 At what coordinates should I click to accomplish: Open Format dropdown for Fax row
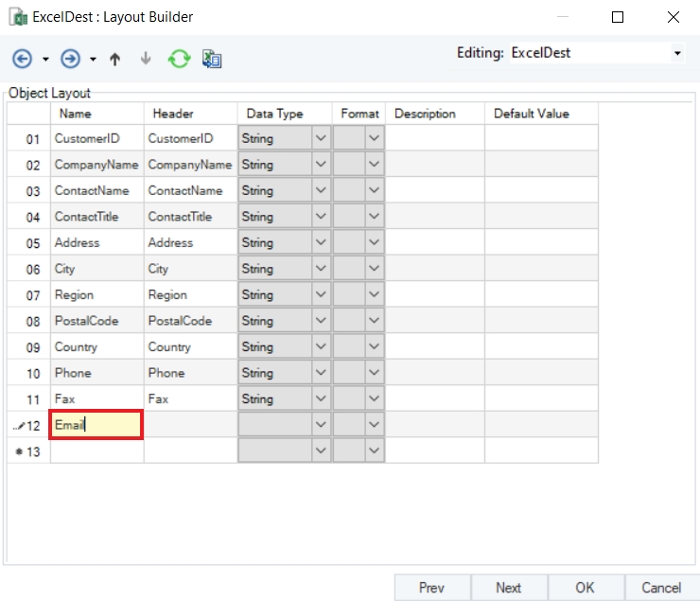point(375,399)
